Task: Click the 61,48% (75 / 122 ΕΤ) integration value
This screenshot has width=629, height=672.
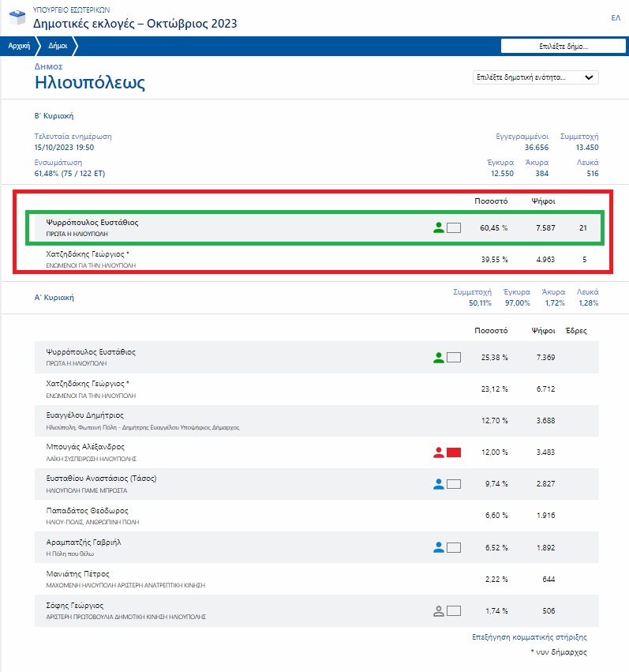Action: (x=69, y=174)
